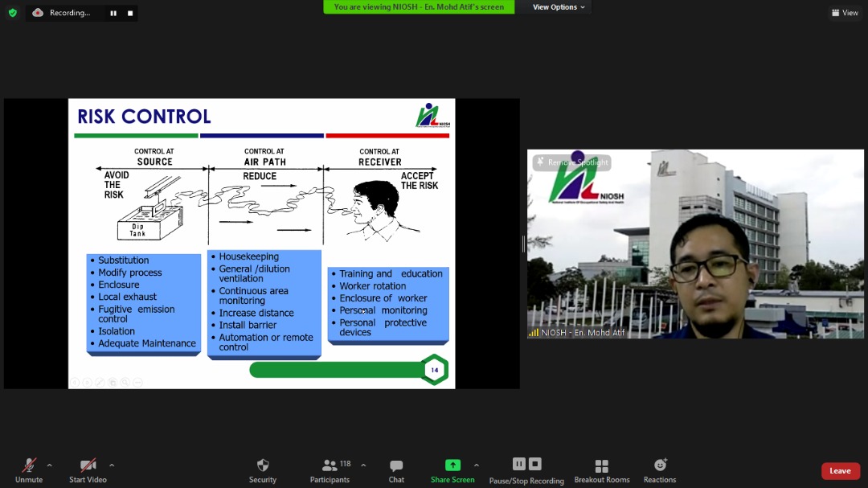Click Remove Spotlight on the speaker video
The height and width of the screenshot is (488, 868).
pyautogui.click(x=571, y=162)
